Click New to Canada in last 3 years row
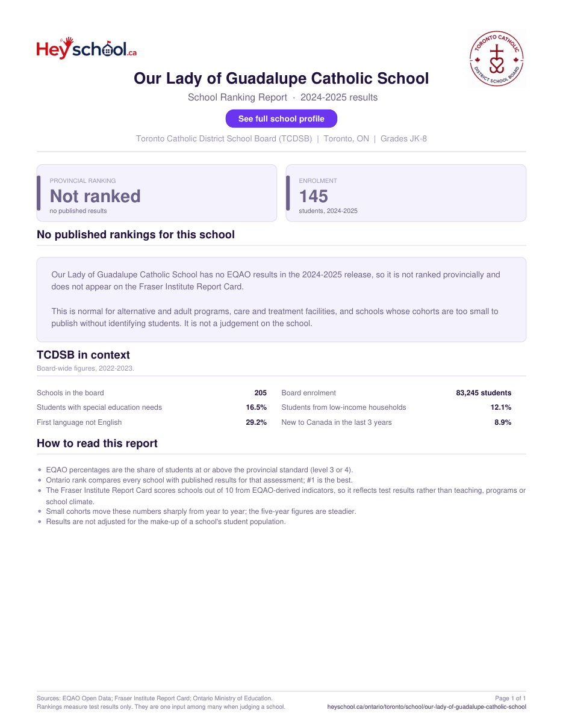Viewport: 563px width, 728px height. coord(396,422)
